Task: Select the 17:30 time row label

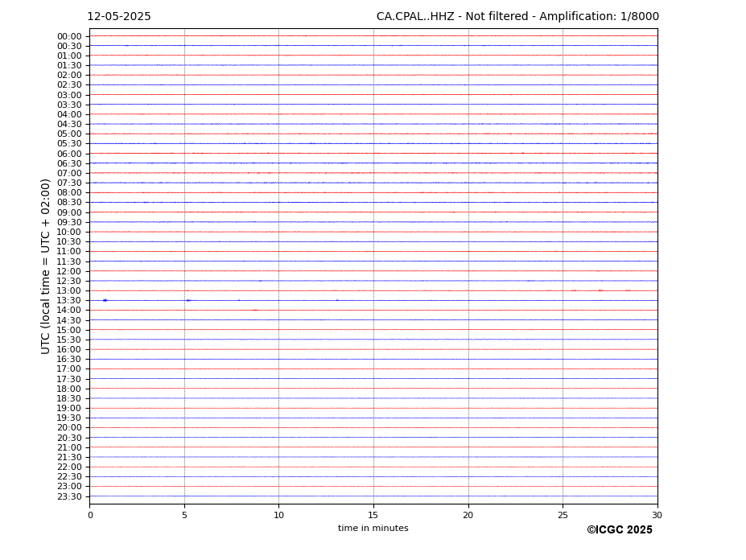Action: click(x=69, y=379)
